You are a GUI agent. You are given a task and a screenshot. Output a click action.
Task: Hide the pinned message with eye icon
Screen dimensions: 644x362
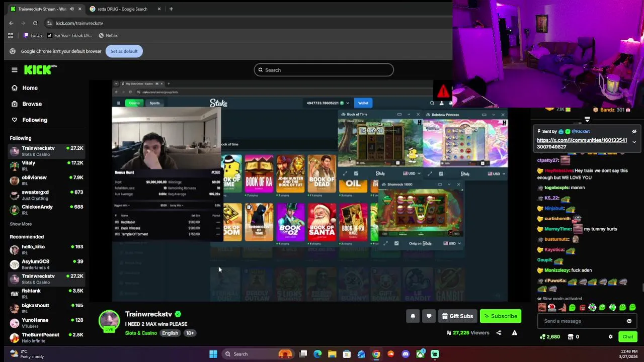pos(634,131)
